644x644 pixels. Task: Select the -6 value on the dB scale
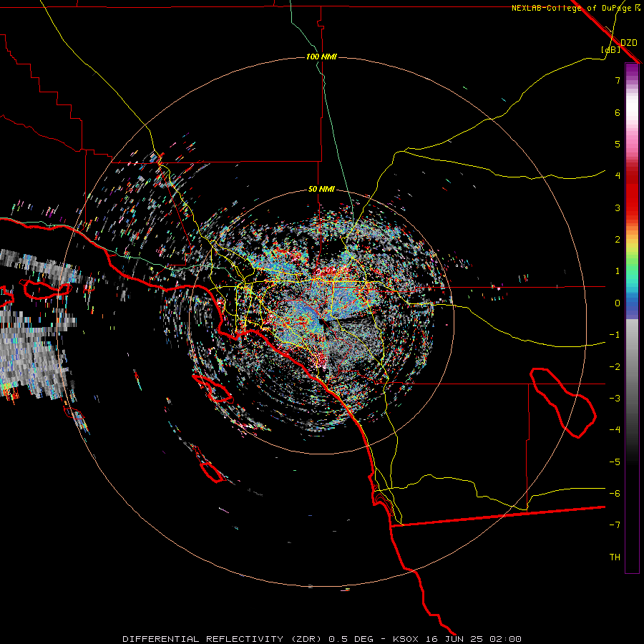click(615, 494)
